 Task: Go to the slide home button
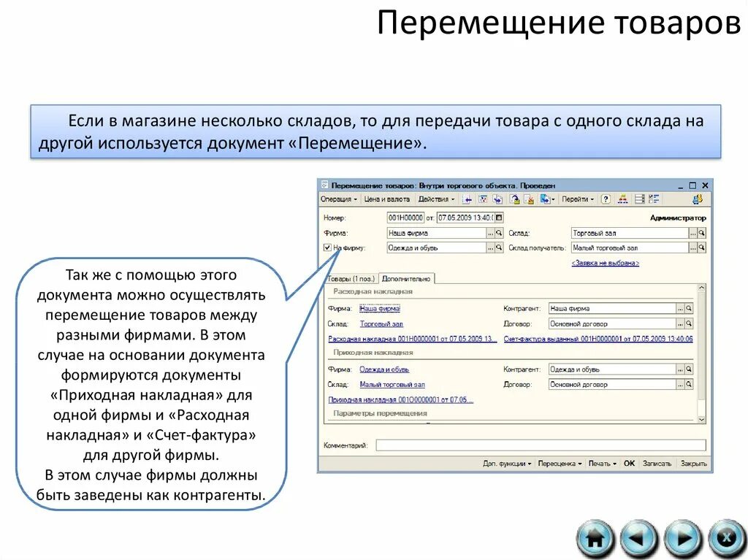pyautogui.click(x=595, y=539)
